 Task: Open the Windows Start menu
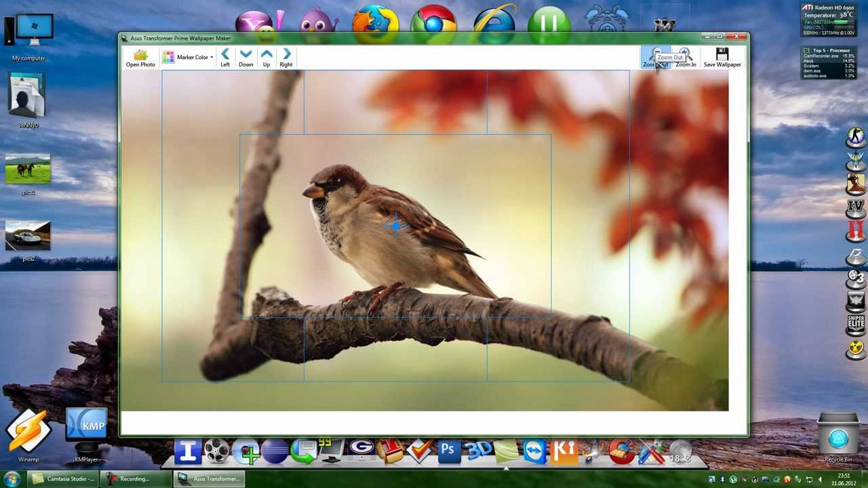(x=12, y=479)
